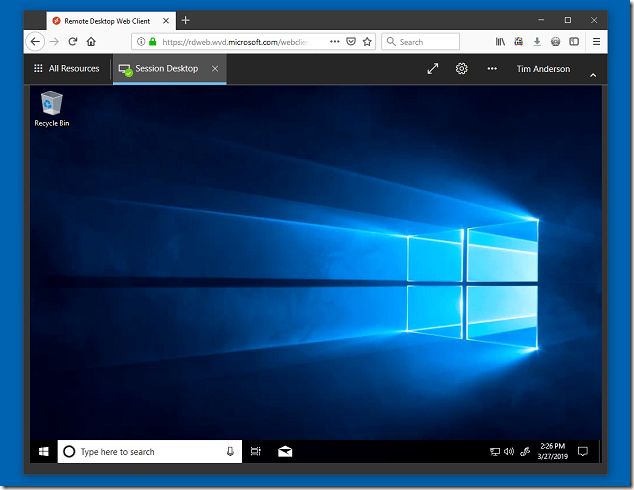Maximize the Firefox window

[568, 20]
